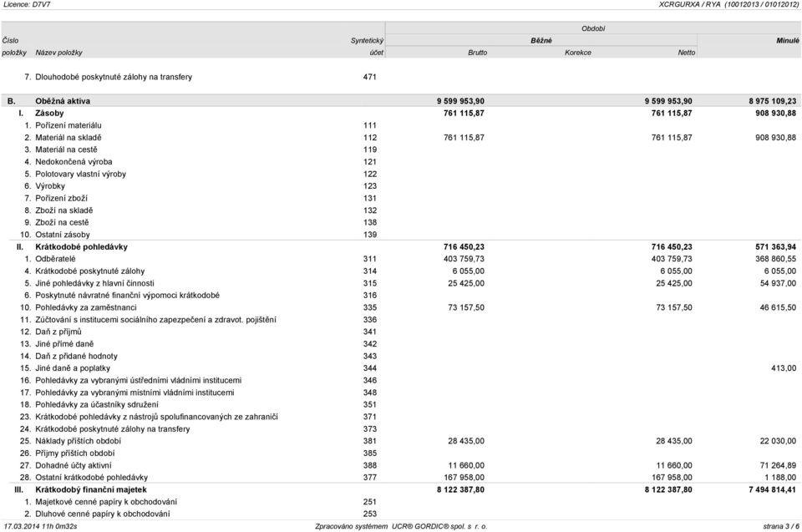Image resolution: width=802 pixels, height=532 pixels.
Task: Click the 'Brutto' column header
Action: click(478, 53)
